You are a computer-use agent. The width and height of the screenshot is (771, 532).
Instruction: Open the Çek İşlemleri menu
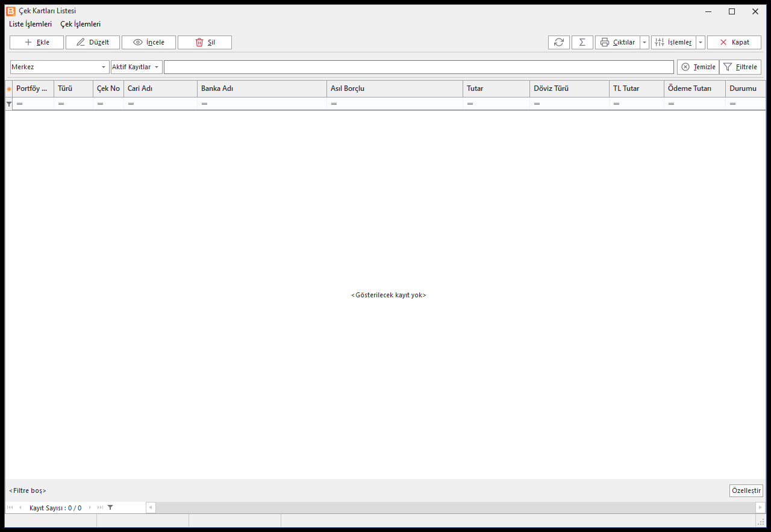click(81, 24)
